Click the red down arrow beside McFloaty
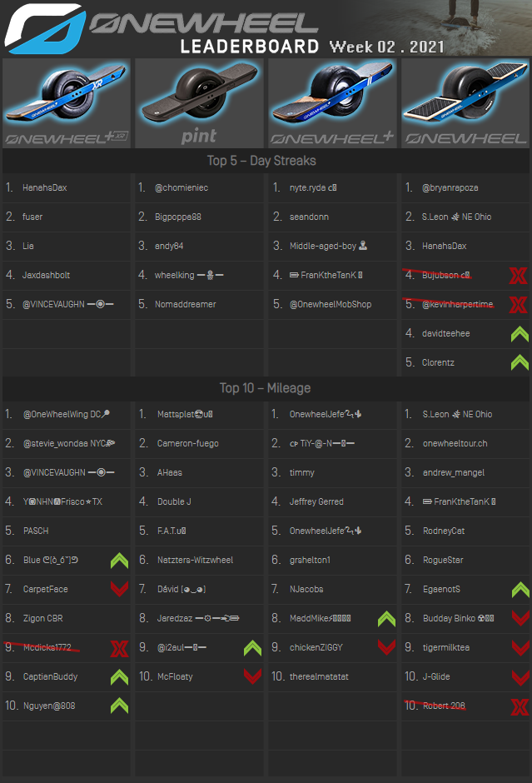This screenshot has width=532, height=783. tap(253, 676)
